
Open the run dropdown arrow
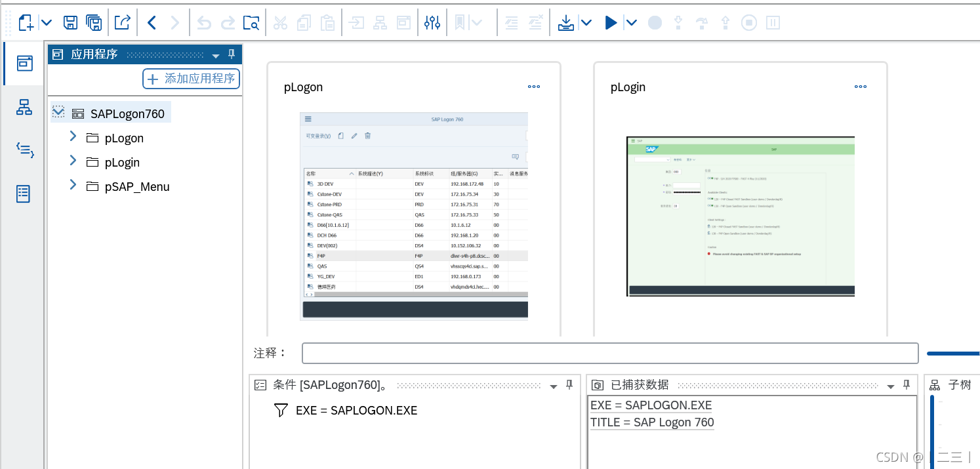click(x=631, y=23)
